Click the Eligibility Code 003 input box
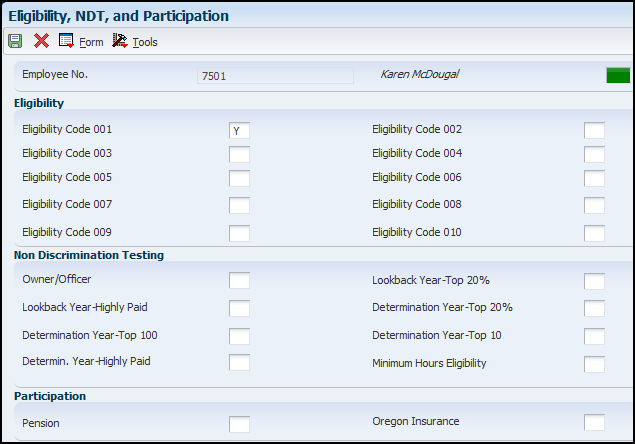Viewport: 635px width, 444px height. (x=239, y=154)
